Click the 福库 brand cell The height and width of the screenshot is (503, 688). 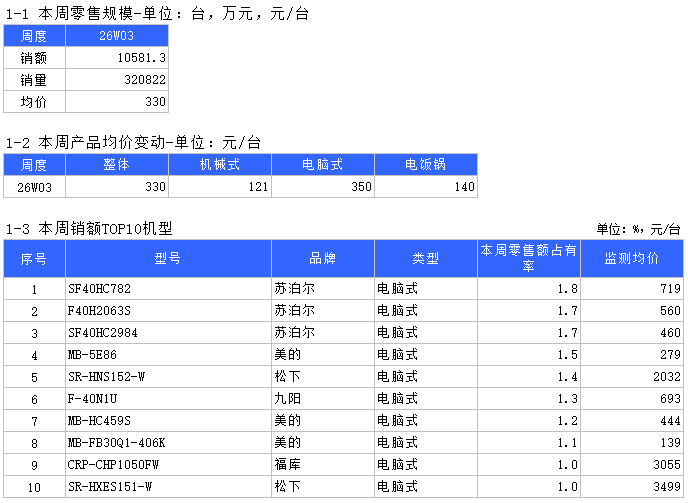tap(323, 465)
